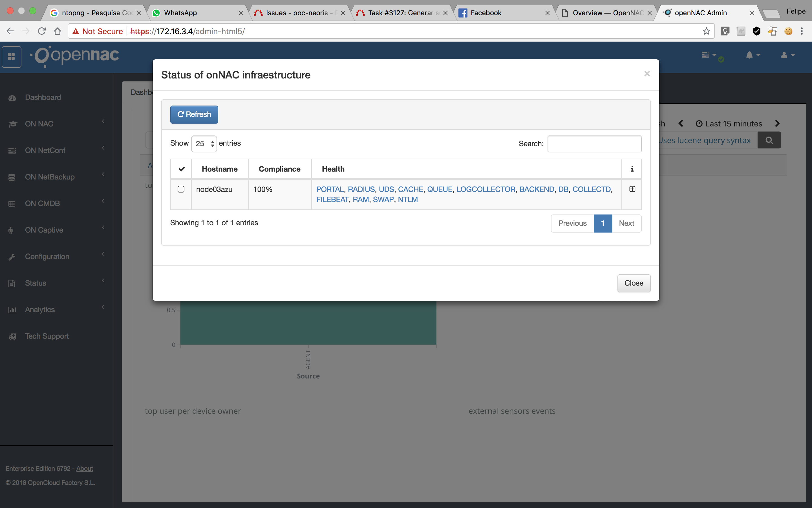Open the COLLECTD health link

[591, 189]
